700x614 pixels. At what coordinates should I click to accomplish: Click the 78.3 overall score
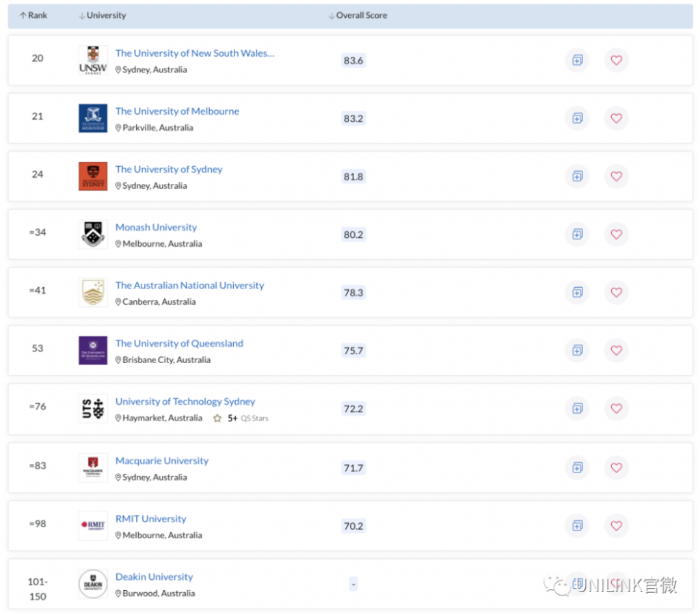[353, 293]
